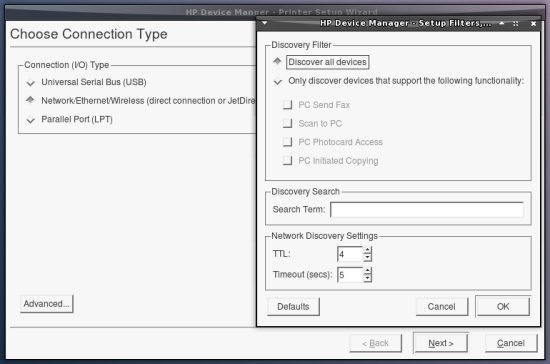Shade the Setup Filters dialog with up-arrow icon
Viewport: 550px width, 364px height.
(x=502, y=23)
